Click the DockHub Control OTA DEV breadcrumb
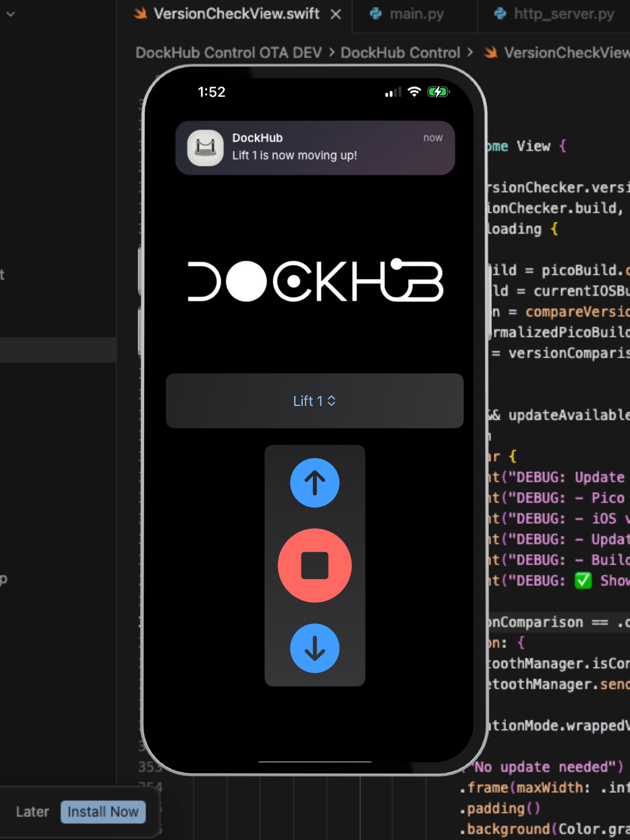 228,52
